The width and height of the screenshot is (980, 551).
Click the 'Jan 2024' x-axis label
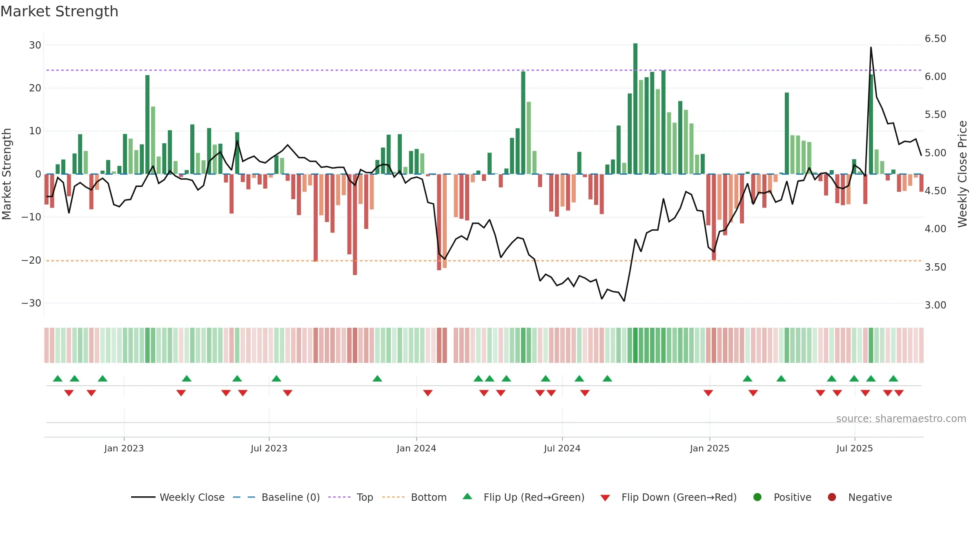click(416, 448)
